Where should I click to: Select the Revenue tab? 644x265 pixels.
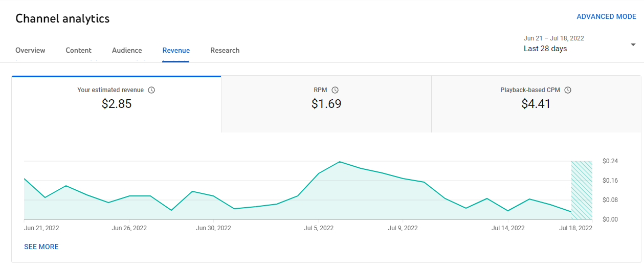pyautogui.click(x=176, y=50)
